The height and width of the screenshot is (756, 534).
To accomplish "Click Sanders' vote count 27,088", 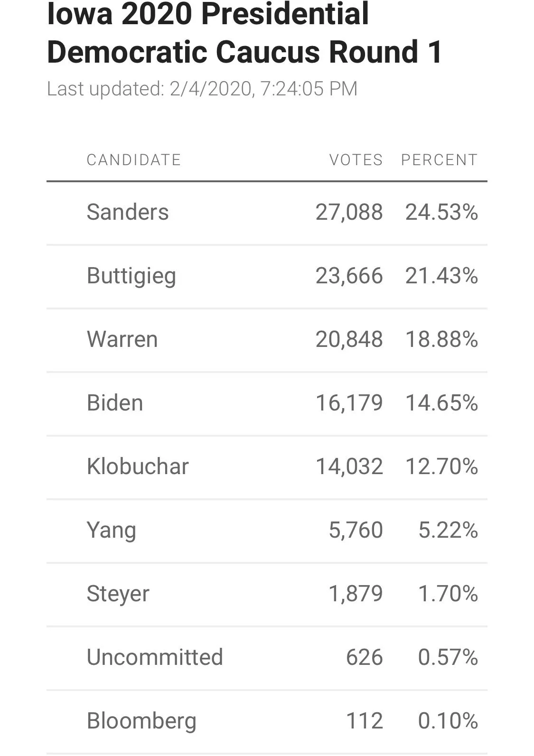I will (349, 212).
